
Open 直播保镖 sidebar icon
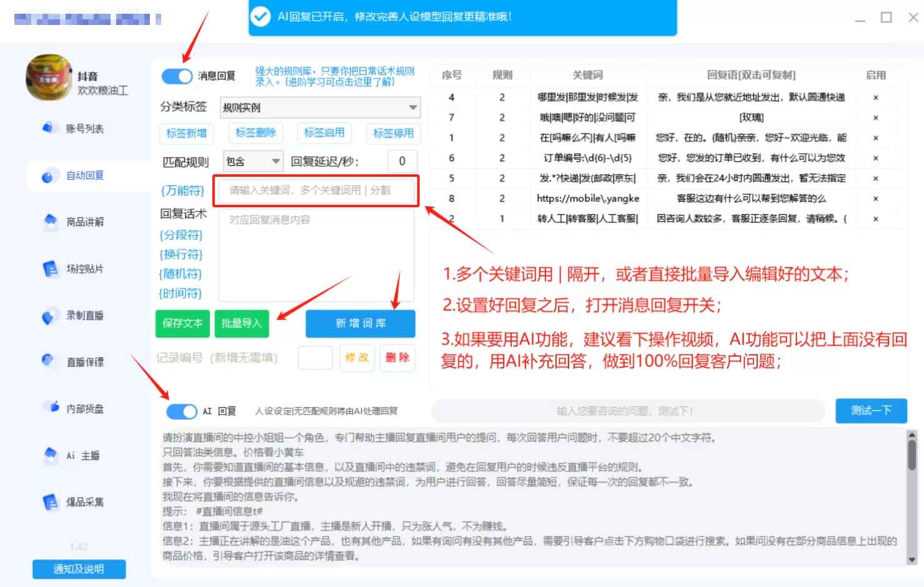click(x=48, y=362)
